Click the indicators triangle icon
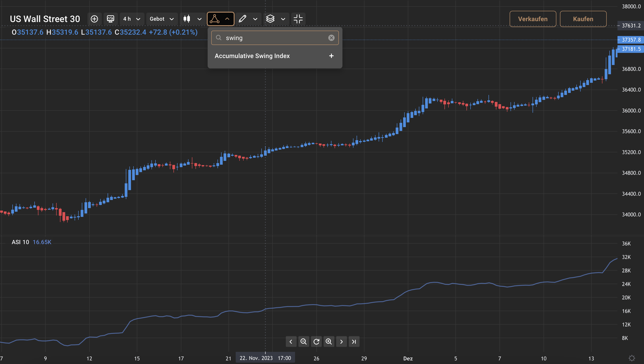This screenshot has width=644, height=364. click(x=215, y=19)
